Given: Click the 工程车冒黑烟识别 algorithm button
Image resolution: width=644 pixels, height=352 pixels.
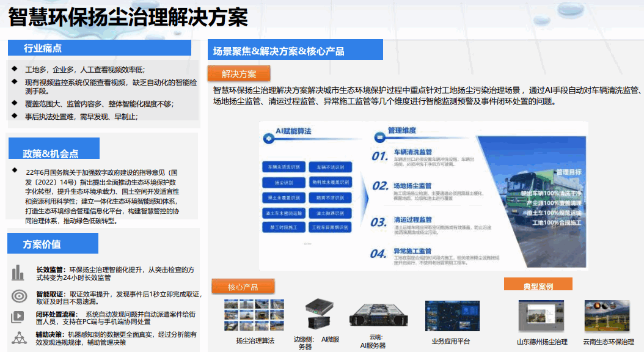Looking at the screenshot, I should 330,227.
